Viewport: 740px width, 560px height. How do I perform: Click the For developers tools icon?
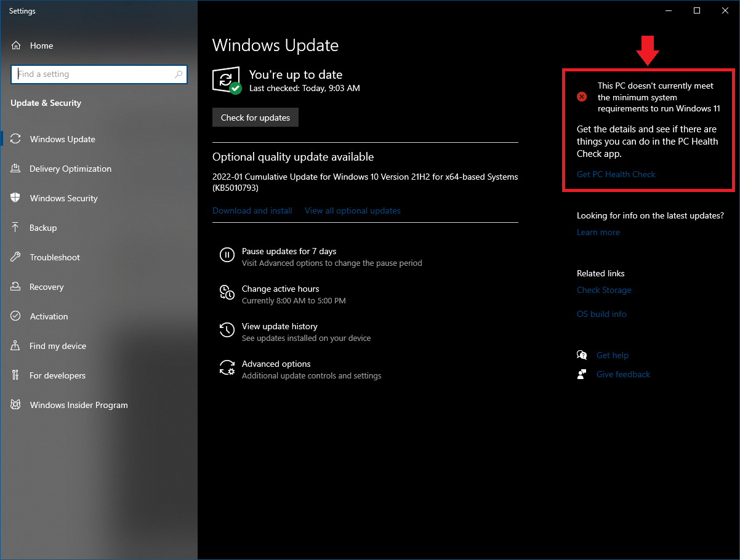16,375
